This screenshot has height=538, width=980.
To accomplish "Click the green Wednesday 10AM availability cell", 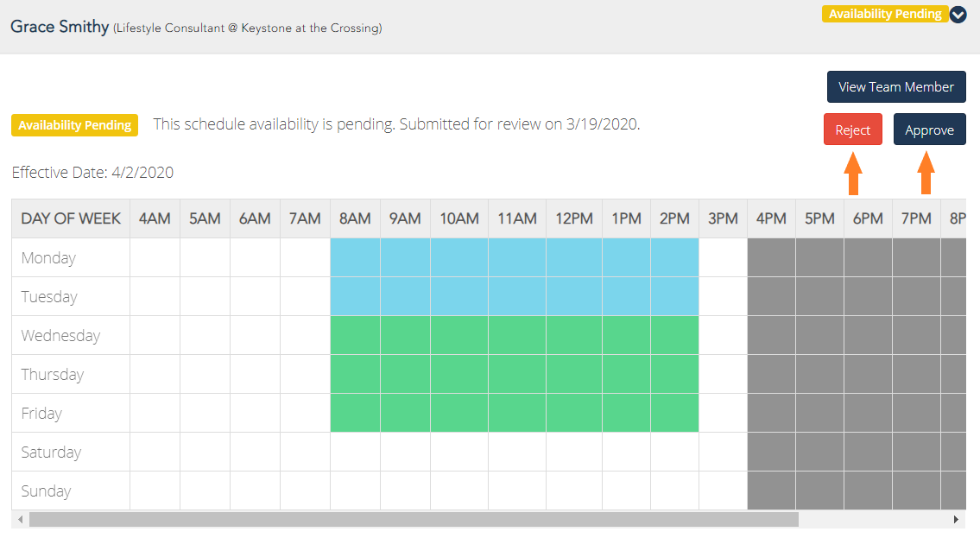I will point(459,336).
